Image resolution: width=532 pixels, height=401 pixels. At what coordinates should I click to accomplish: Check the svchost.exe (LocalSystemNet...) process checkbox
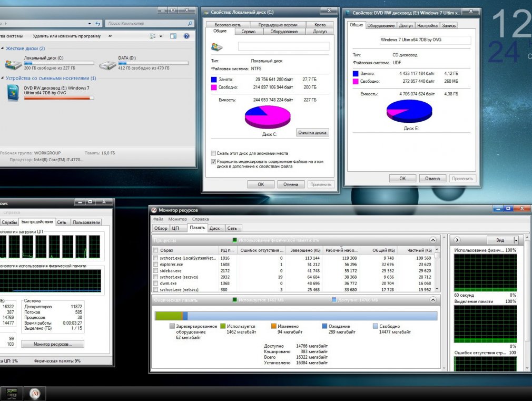click(x=156, y=258)
